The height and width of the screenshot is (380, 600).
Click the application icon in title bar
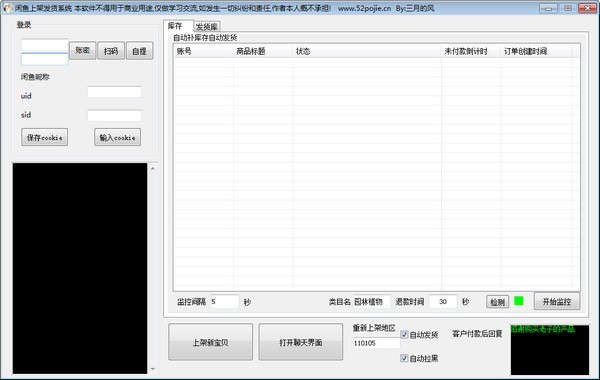click(x=8, y=8)
